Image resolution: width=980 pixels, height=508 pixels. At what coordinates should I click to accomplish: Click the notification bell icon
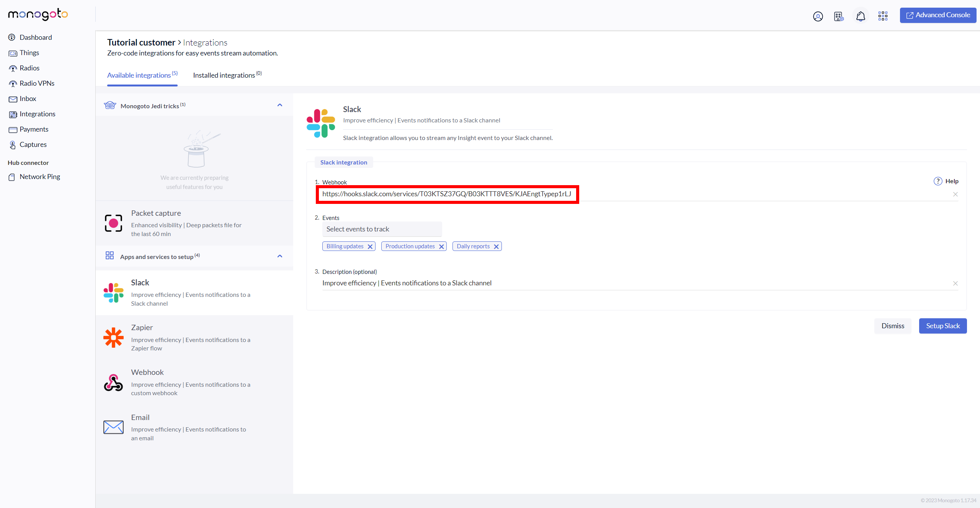(861, 16)
